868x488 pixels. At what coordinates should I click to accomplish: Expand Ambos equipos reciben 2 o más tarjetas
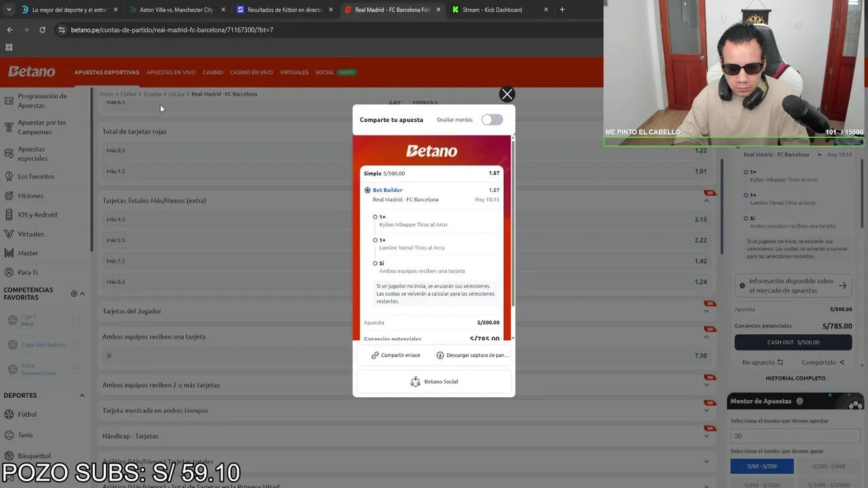pyautogui.click(x=707, y=385)
